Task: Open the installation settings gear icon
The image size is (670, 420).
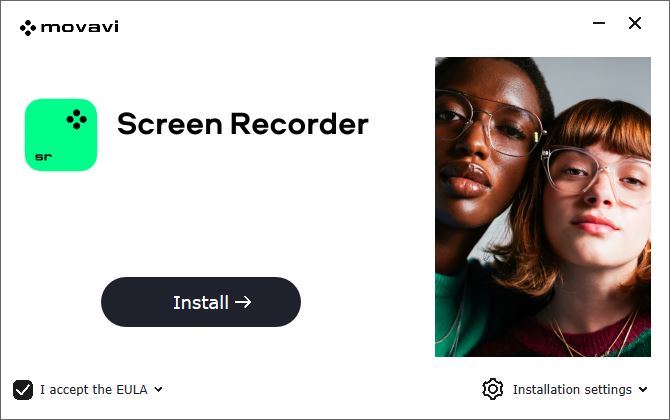Action: (x=493, y=389)
